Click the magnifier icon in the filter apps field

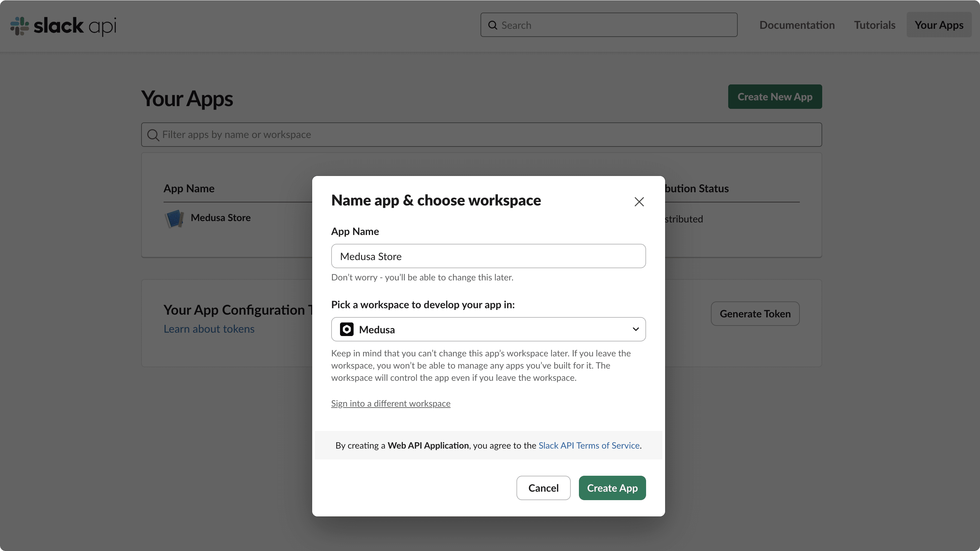click(153, 135)
